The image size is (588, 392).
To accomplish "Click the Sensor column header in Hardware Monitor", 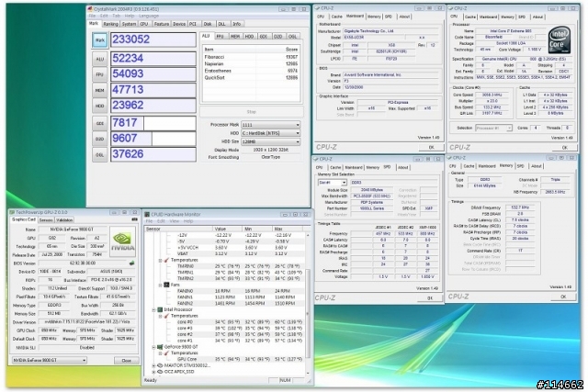I will [178, 229].
